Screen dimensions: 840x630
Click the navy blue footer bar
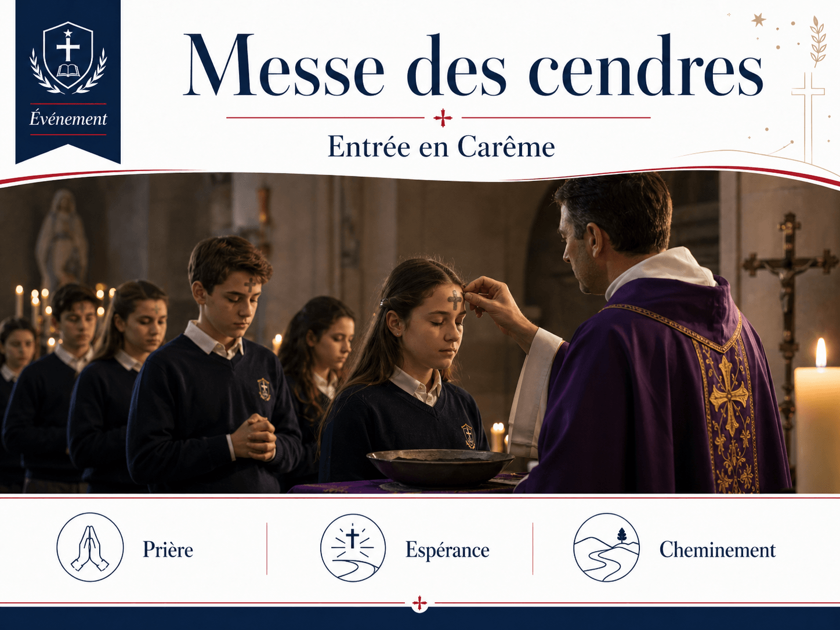click(x=420, y=618)
